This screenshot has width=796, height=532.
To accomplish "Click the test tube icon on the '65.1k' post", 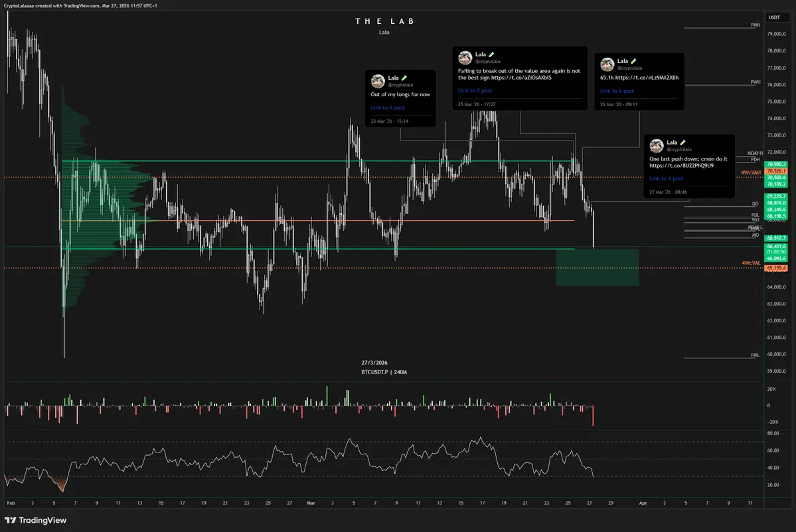I will pos(633,61).
